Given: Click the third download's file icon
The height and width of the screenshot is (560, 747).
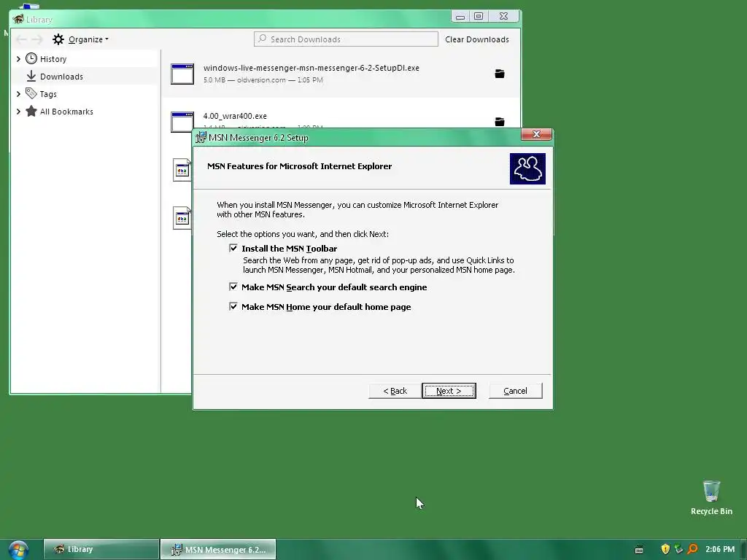Looking at the screenshot, I should (182, 169).
